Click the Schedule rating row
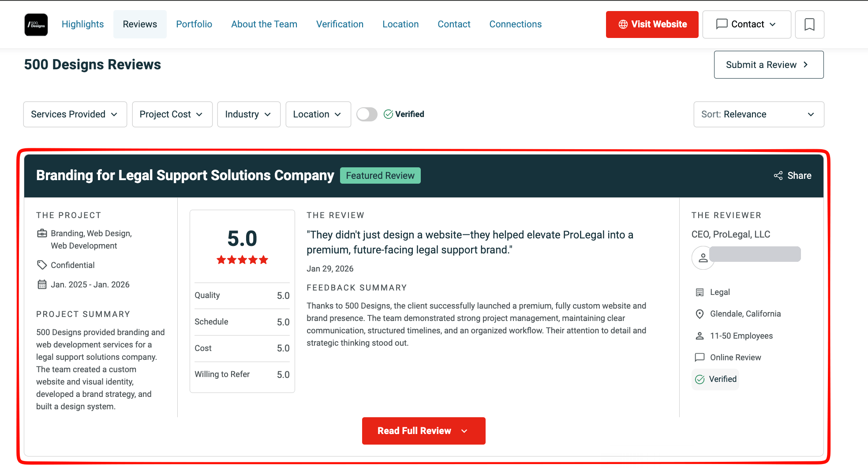The height and width of the screenshot is (468, 868). tap(242, 322)
